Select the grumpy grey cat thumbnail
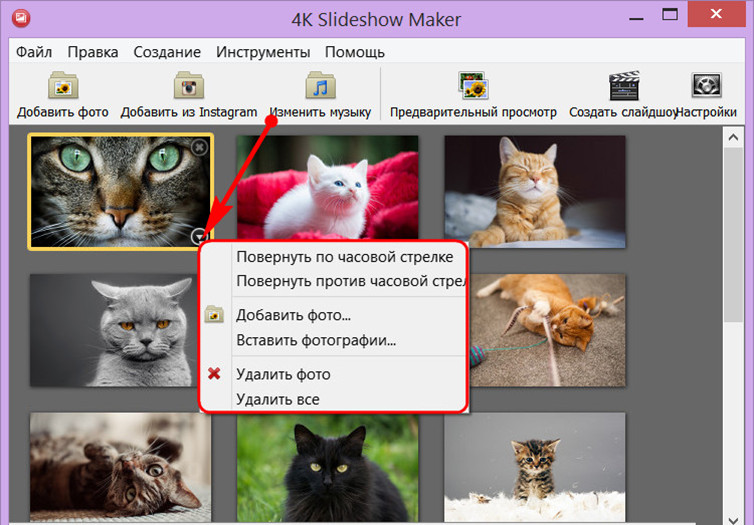The width and height of the screenshot is (754, 525). pyautogui.click(x=114, y=330)
